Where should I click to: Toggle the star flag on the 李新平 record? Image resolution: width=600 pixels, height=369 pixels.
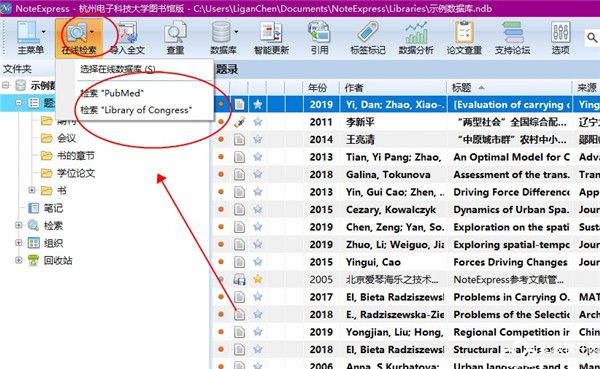pos(258,122)
